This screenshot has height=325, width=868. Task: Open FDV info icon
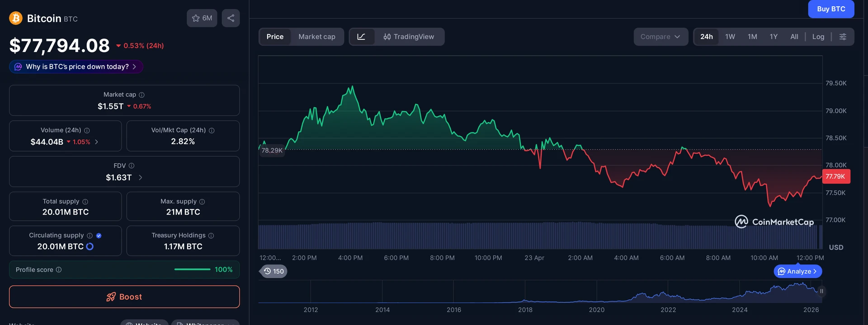click(x=132, y=166)
